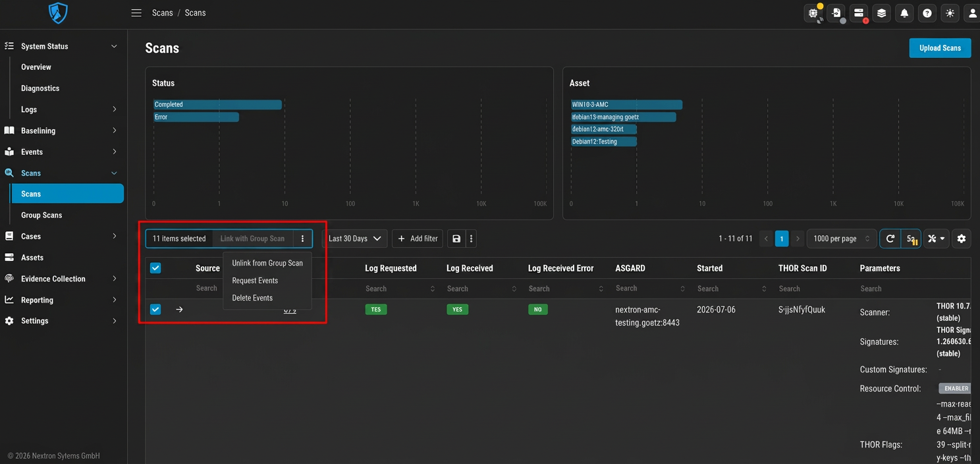
Task: Click the Nextron shield logo
Action: coord(58,13)
